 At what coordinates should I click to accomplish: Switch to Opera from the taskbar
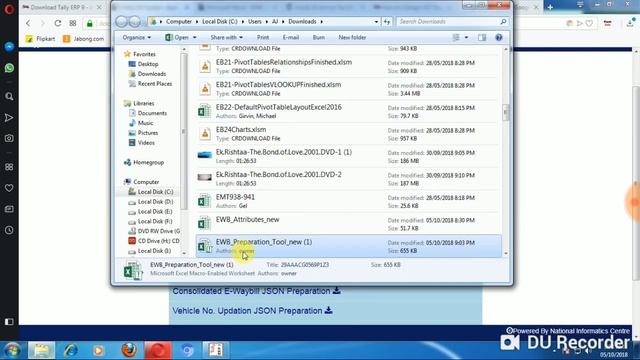[x=158, y=350]
